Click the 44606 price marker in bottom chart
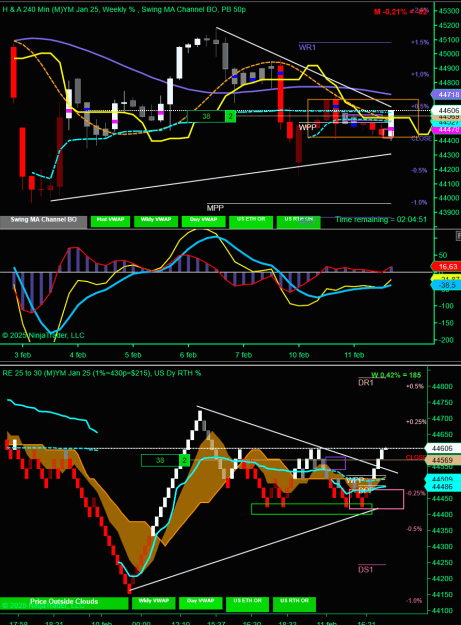The image size is (461, 625). coord(443,448)
